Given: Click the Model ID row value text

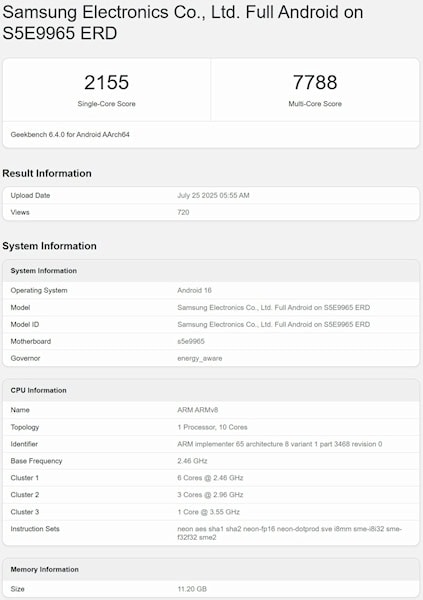Looking at the screenshot, I should tap(273, 324).
